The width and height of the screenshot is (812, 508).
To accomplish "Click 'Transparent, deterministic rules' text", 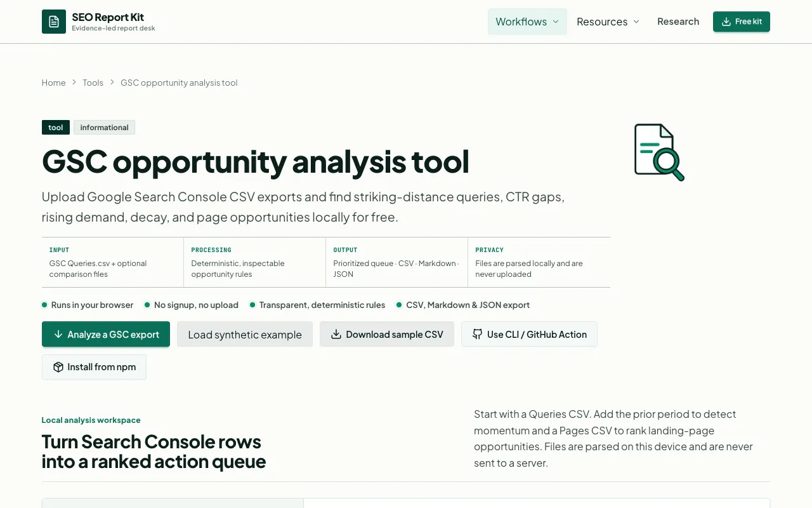I will [x=322, y=305].
